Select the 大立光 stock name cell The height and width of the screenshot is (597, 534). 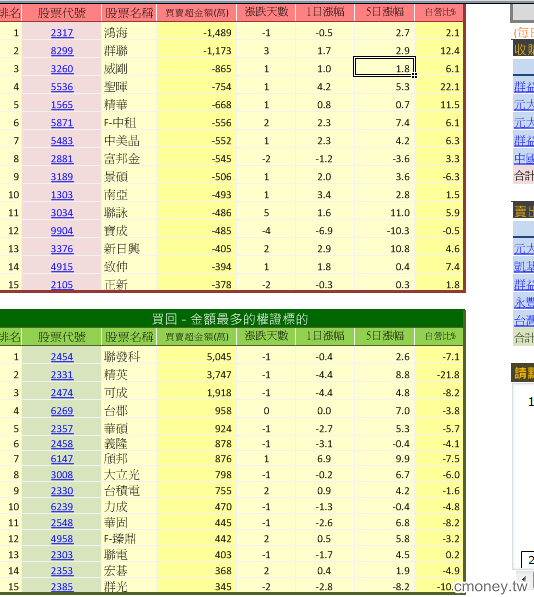tap(129, 475)
